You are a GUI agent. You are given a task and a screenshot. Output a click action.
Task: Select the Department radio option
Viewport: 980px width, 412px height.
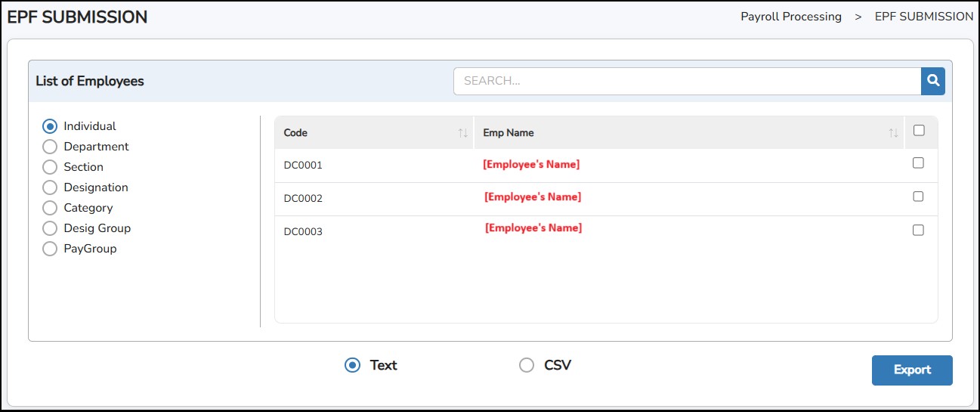tap(50, 147)
